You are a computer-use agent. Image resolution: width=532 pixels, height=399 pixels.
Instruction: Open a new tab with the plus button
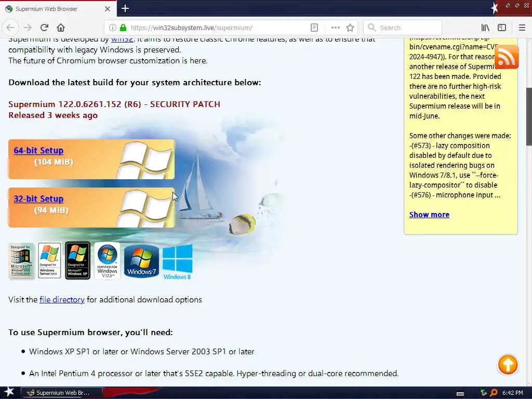tap(125, 8)
